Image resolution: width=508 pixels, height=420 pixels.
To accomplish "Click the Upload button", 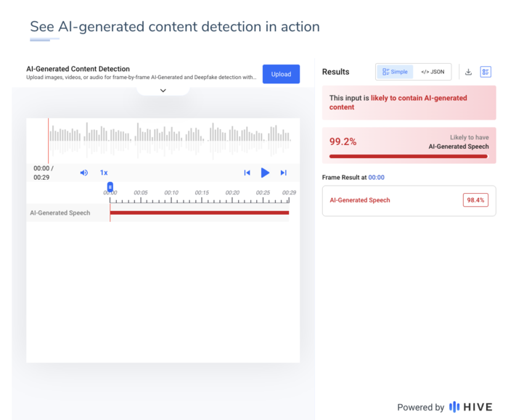I will 281,74.
